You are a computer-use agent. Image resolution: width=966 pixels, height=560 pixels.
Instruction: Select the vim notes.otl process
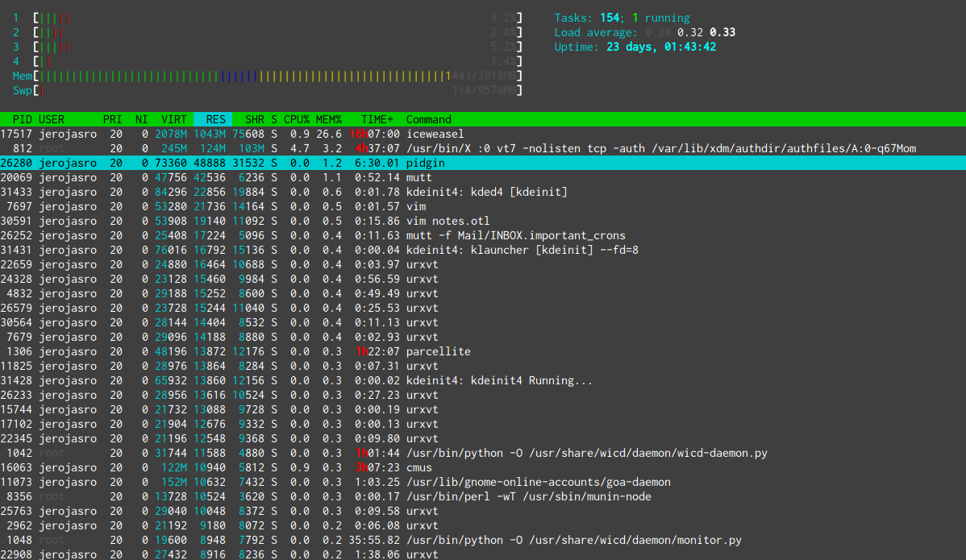(483, 221)
